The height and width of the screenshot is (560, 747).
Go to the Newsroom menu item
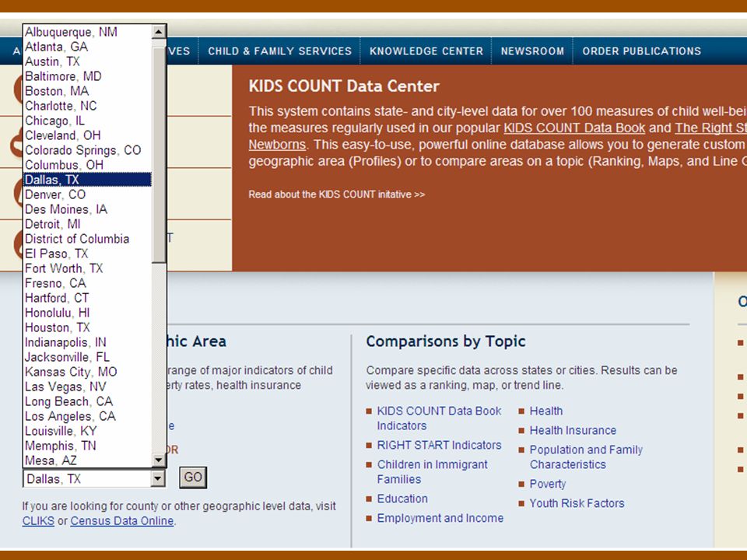click(x=532, y=51)
